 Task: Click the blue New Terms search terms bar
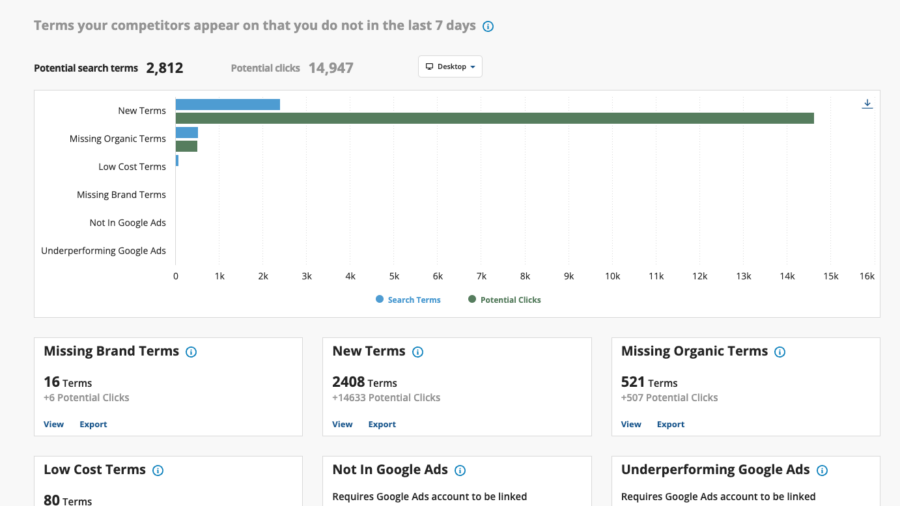point(228,104)
